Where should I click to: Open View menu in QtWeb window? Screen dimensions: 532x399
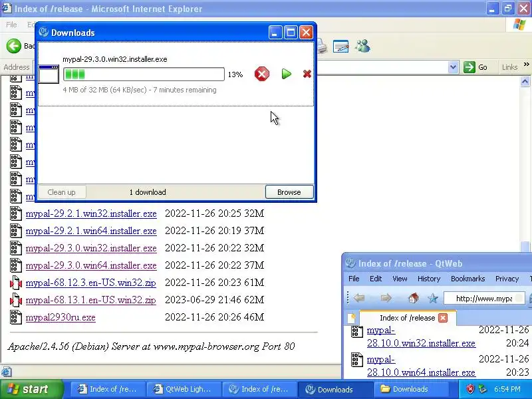pos(400,279)
